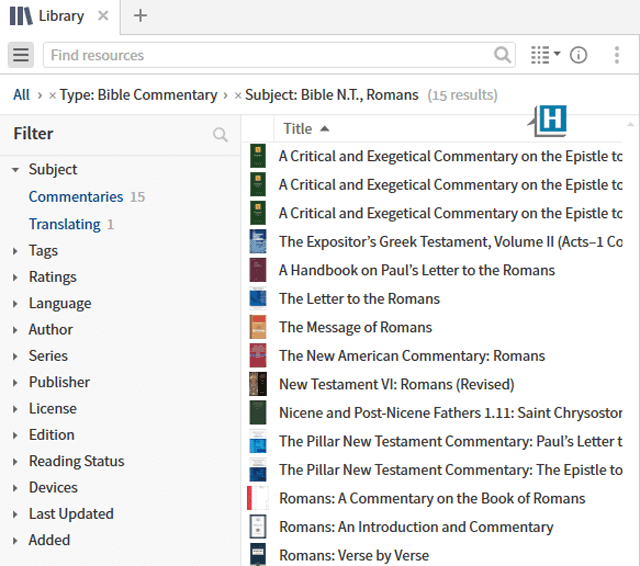Click the cover thumbnail of The Message of Romans
The height and width of the screenshot is (566, 640).
pyautogui.click(x=258, y=327)
